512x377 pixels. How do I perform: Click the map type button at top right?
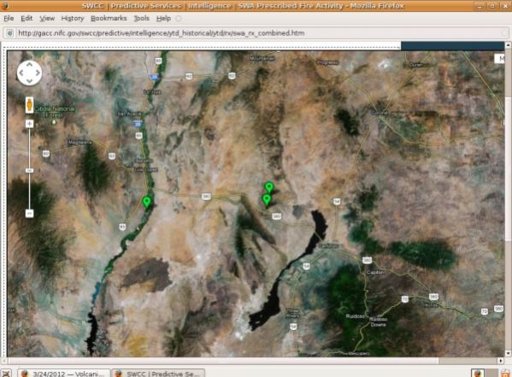click(x=499, y=59)
